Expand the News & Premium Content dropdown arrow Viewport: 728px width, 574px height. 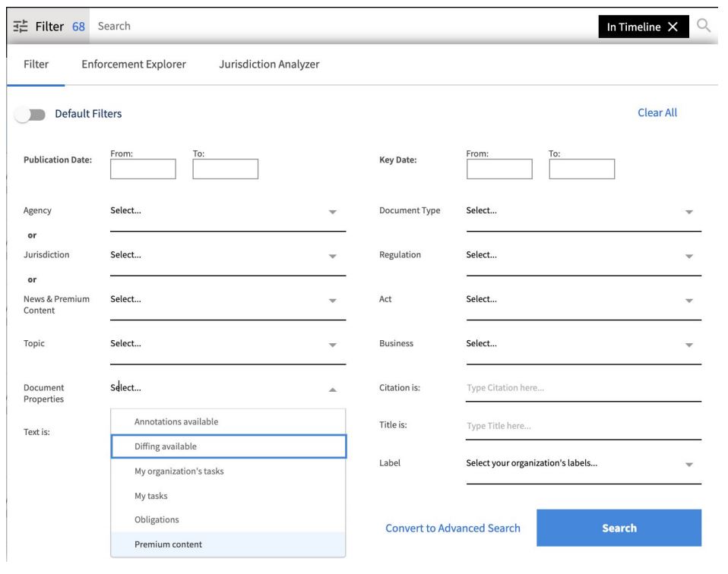click(332, 301)
